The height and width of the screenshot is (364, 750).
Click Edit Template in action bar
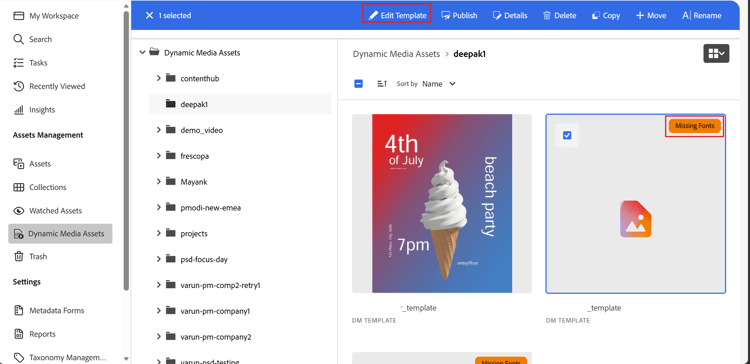(x=397, y=15)
